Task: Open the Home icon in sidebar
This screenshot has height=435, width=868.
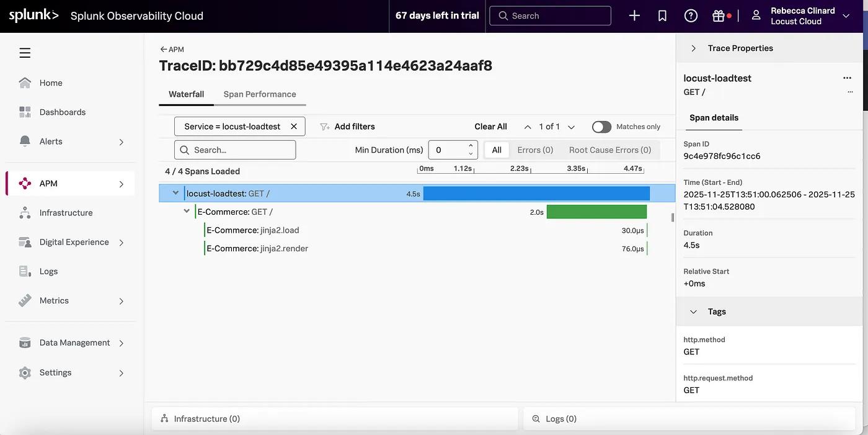Action: point(25,83)
